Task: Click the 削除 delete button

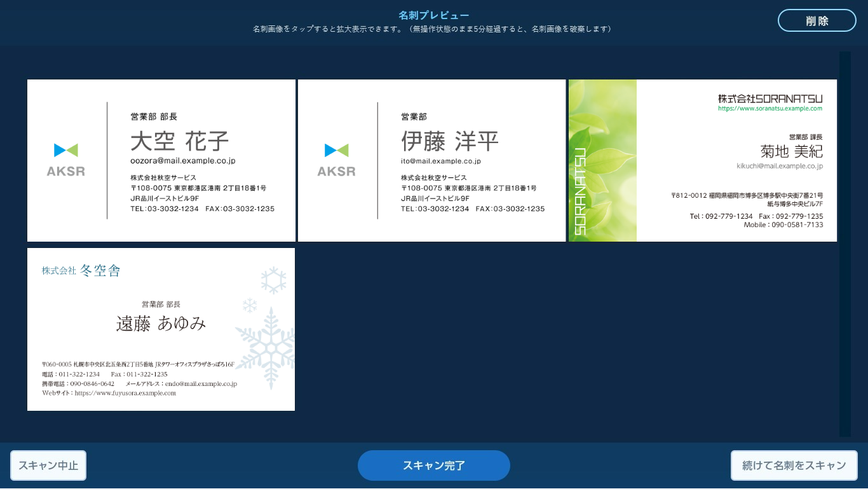Action: [817, 20]
